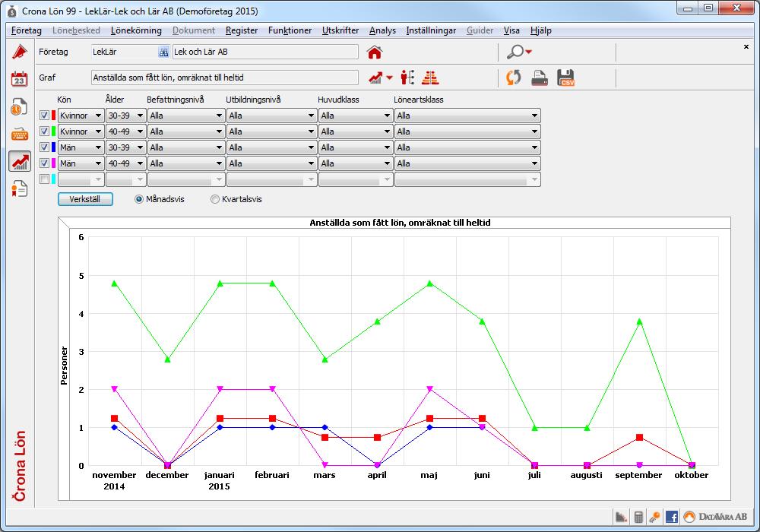Open the Funktioner menu
The image size is (760, 532).
pos(290,30)
